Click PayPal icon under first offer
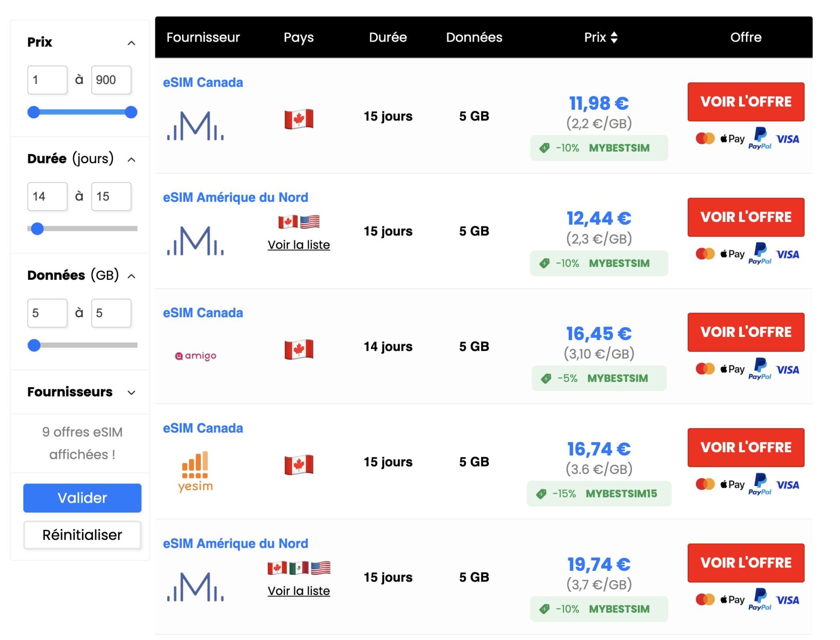Viewport: 840px width, 640px height. [760, 139]
